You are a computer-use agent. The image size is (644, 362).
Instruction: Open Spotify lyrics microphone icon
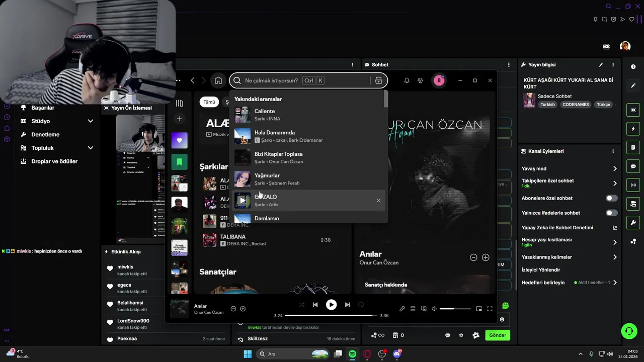pos(402,309)
